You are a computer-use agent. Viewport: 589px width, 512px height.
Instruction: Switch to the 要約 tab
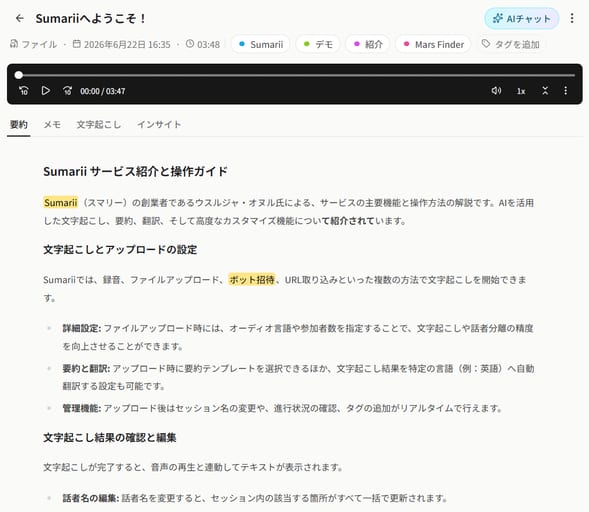(18, 124)
